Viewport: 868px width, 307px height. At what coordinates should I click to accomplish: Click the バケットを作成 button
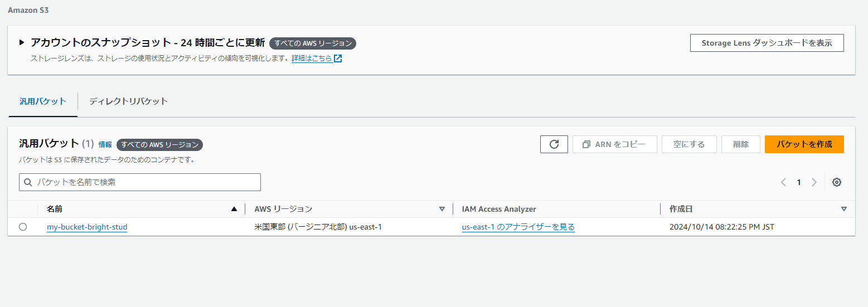(x=804, y=144)
